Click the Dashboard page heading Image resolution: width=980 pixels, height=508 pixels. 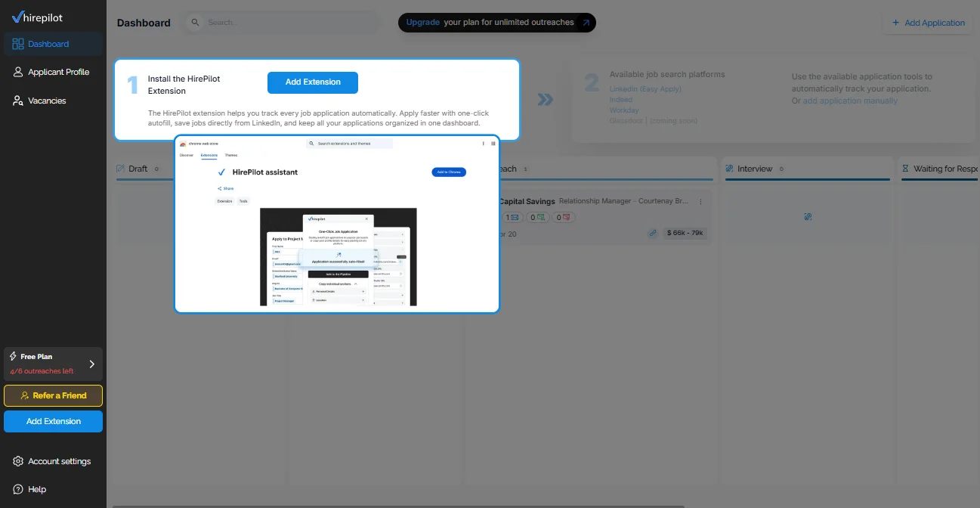pos(144,23)
